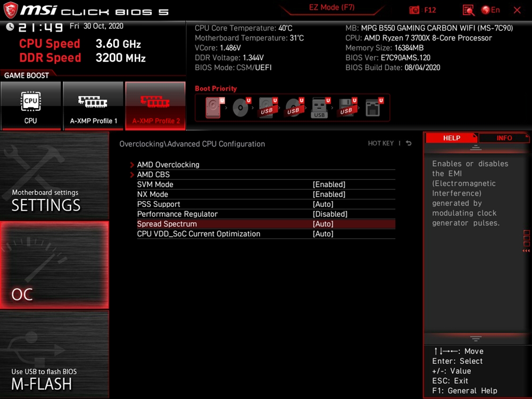Click the date Fri 30 Oct, 2020
532x399 pixels.
(x=96, y=26)
